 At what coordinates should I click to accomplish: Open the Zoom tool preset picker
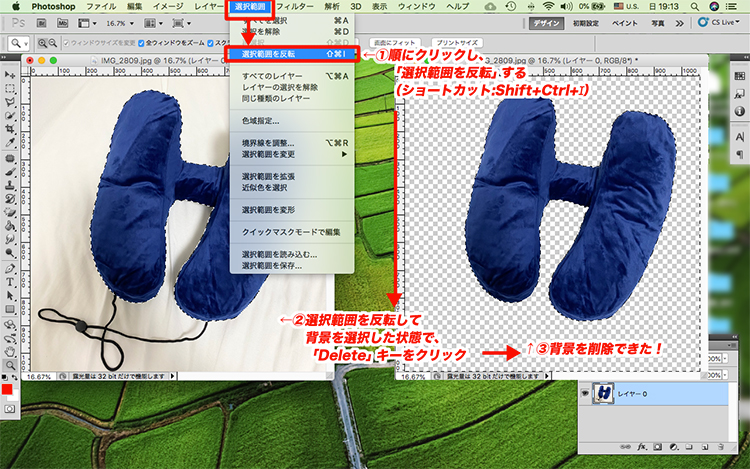pyautogui.click(x=19, y=43)
